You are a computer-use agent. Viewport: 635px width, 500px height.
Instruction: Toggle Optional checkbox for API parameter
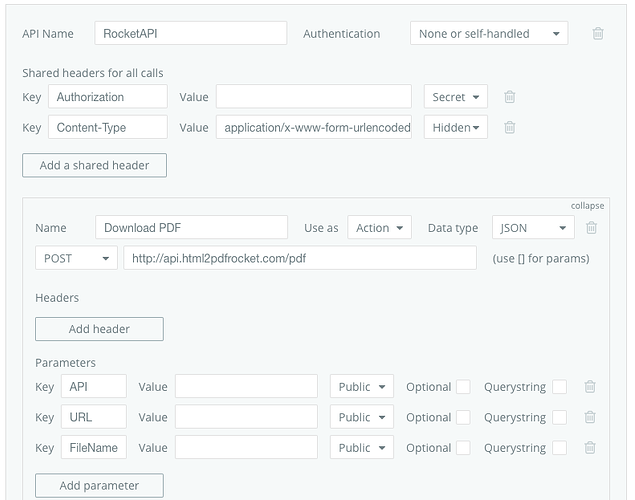click(463, 387)
